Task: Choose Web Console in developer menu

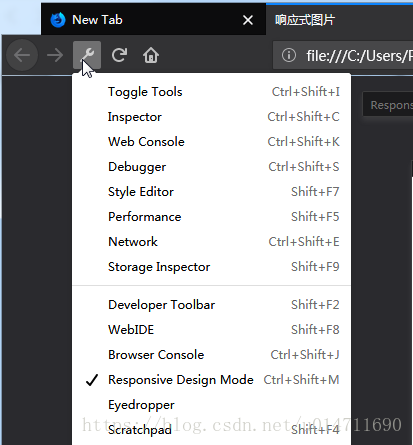Action: coord(212,142)
